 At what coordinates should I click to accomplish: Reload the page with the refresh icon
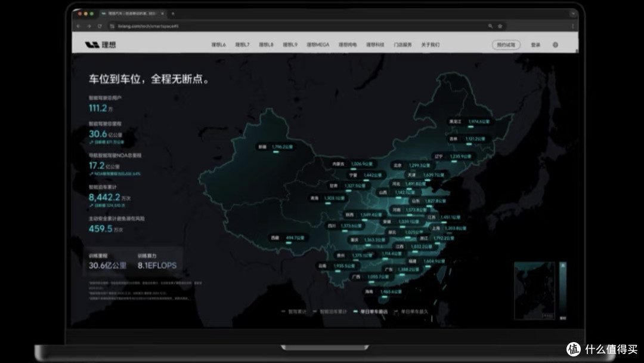tap(100, 26)
